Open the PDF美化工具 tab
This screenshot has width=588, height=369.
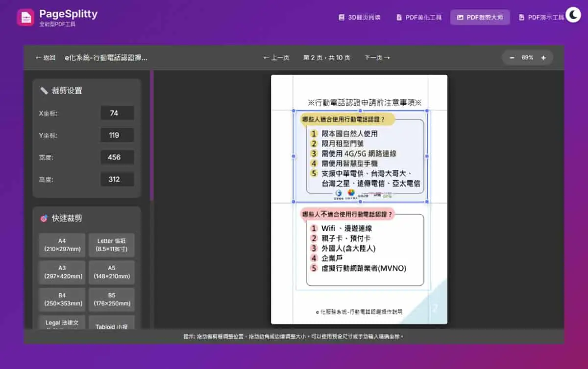tap(419, 17)
